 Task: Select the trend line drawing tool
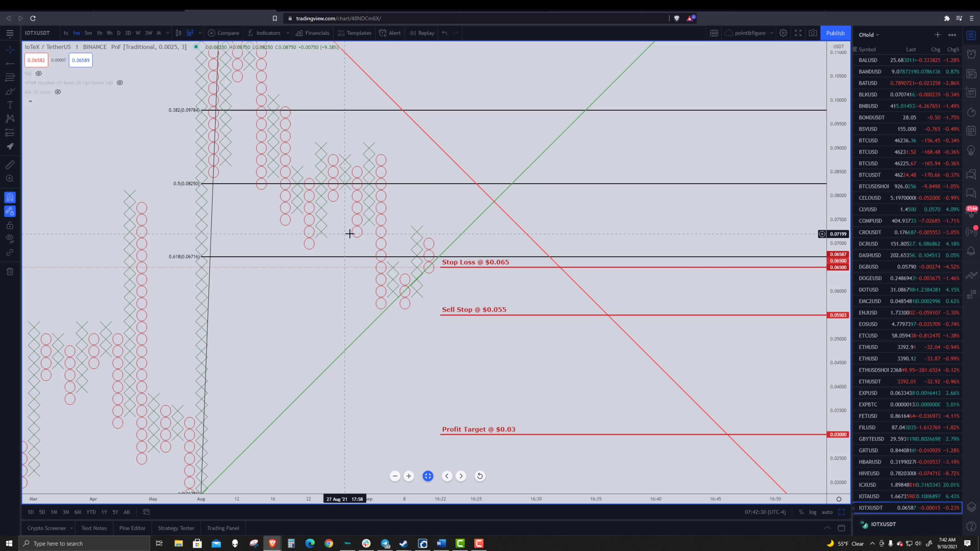click(10, 64)
